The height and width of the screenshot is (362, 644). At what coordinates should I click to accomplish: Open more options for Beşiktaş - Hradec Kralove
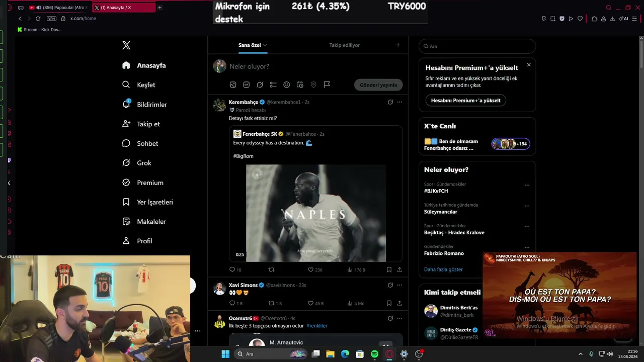pos(527,227)
